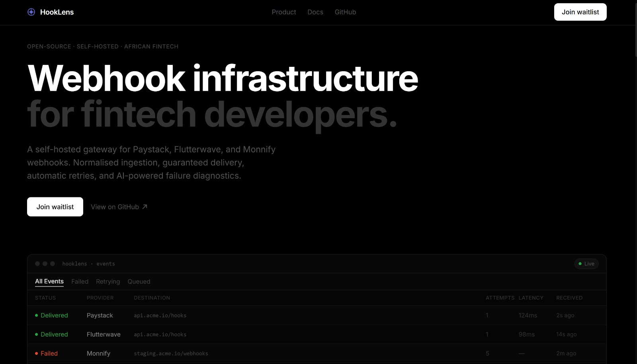Image resolution: width=637 pixels, height=364 pixels.
Task: Click the Paystack provider cell
Action: [100, 315]
